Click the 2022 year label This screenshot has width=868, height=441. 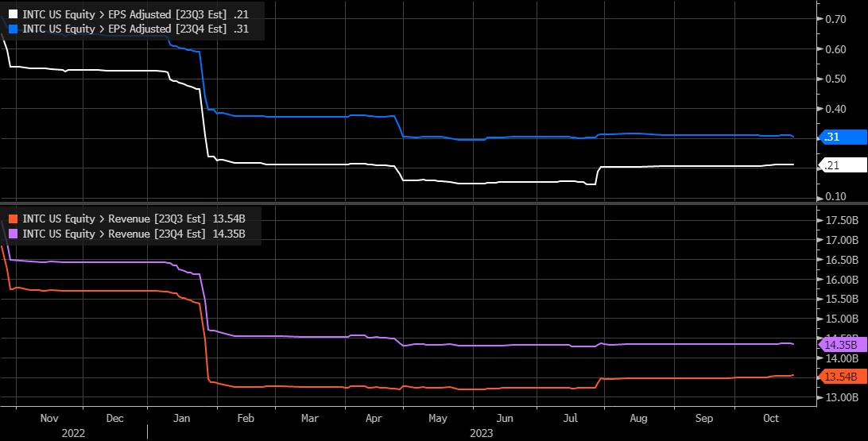tap(73, 433)
